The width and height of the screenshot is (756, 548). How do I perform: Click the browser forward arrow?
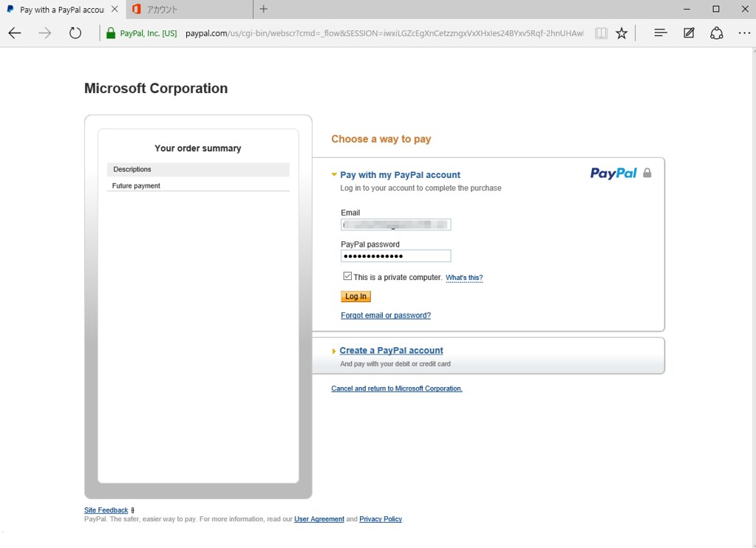tap(45, 33)
